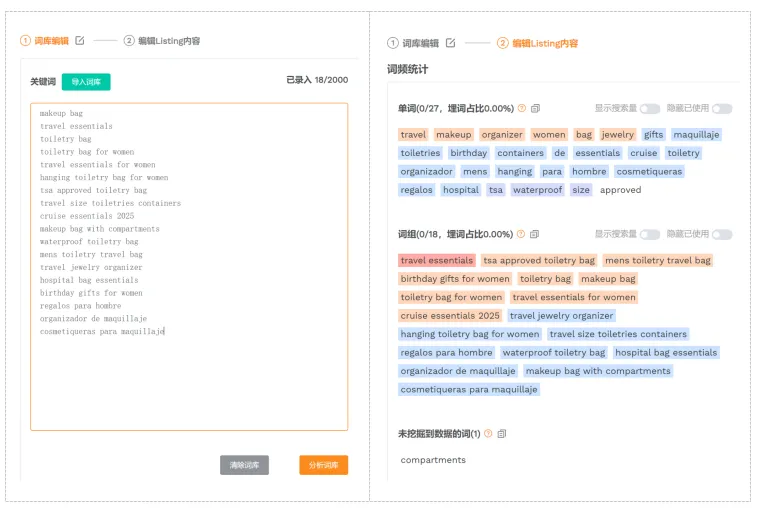
Task: Click the 'travel jewelry organizer' phrase tag
Action: point(562,316)
